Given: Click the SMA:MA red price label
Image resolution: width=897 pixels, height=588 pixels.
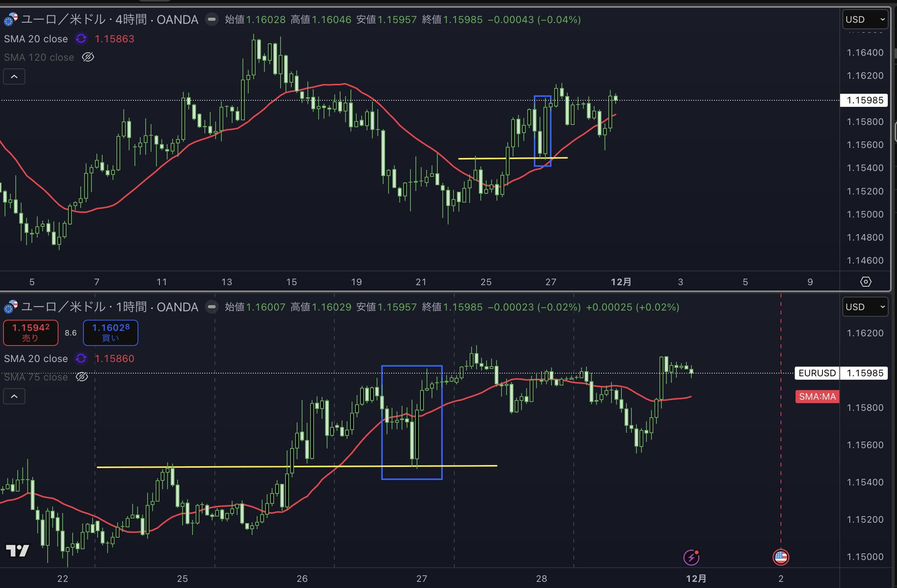Looking at the screenshot, I should [817, 396].
